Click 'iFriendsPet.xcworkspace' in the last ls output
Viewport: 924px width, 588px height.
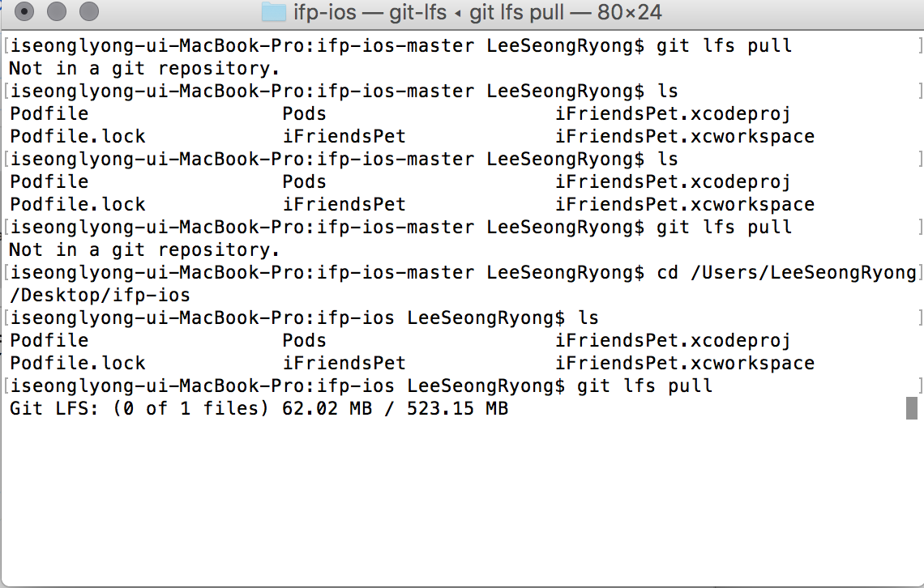click(685, 364)
